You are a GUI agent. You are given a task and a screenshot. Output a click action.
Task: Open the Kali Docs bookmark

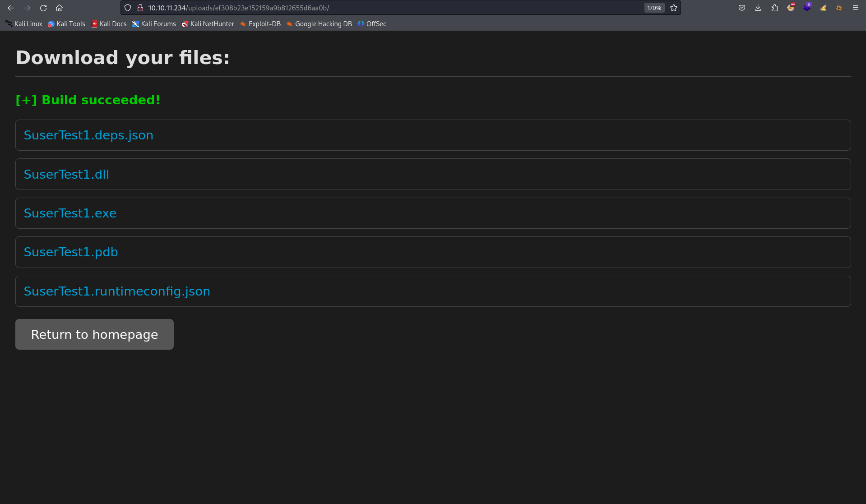tap(109, 24)
